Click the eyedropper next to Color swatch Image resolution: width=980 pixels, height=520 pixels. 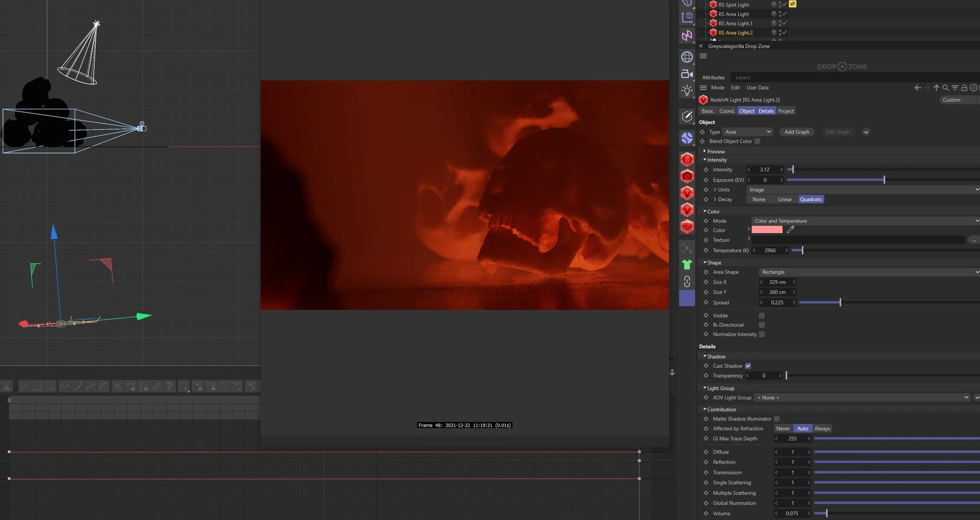coord(790,230)
